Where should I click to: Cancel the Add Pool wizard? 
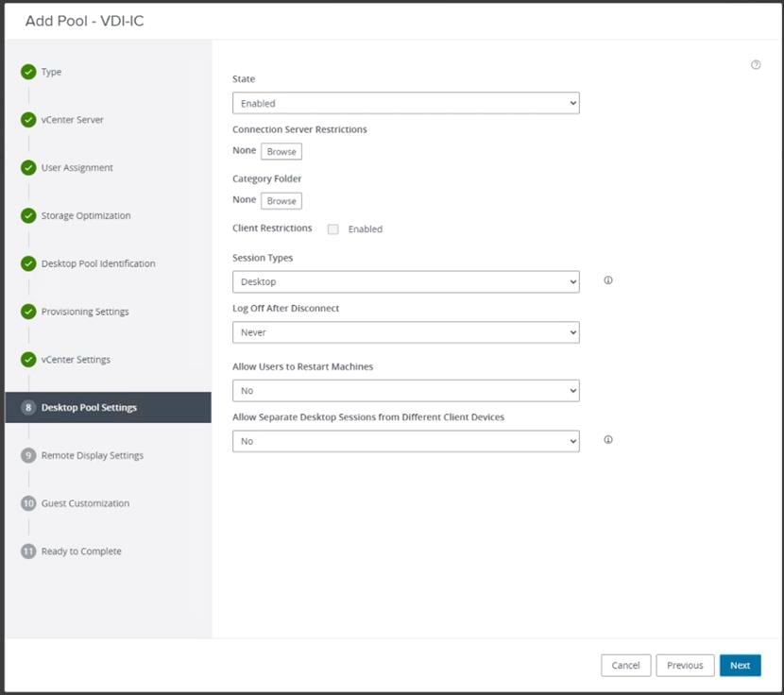[625, 666]
